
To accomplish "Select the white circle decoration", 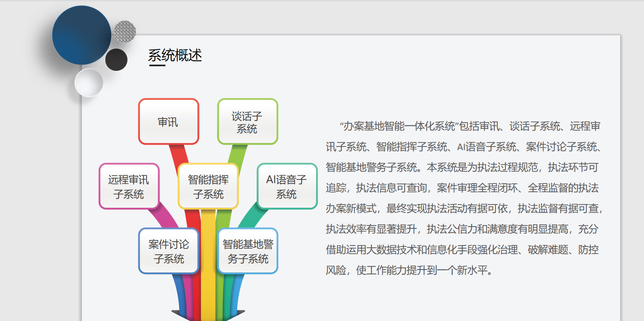I will coord(88,83).
